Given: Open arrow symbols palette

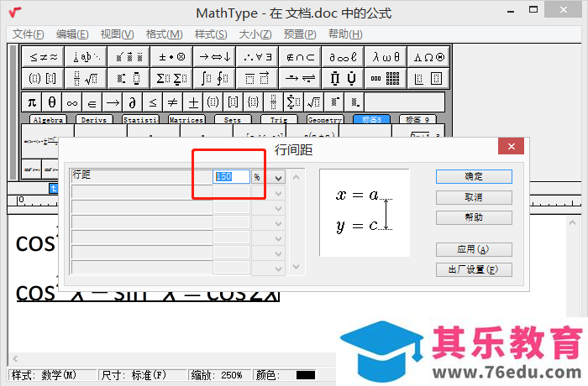Looking at the screenshot, I should click(x=214, y=57).
